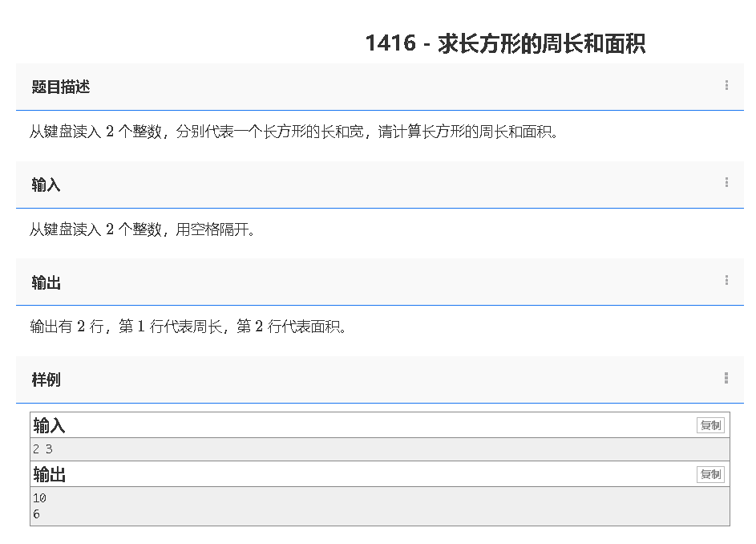The width and height of the screenshot is (756, 544).
Task: Click the problem title 1416 - 求长方形的周长和面积
Action: (505, 43)
